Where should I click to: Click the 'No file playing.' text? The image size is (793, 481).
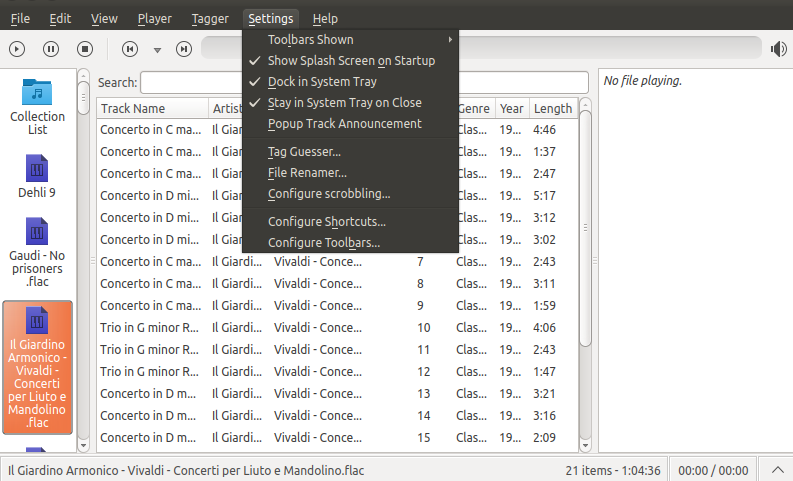(642, 81)
